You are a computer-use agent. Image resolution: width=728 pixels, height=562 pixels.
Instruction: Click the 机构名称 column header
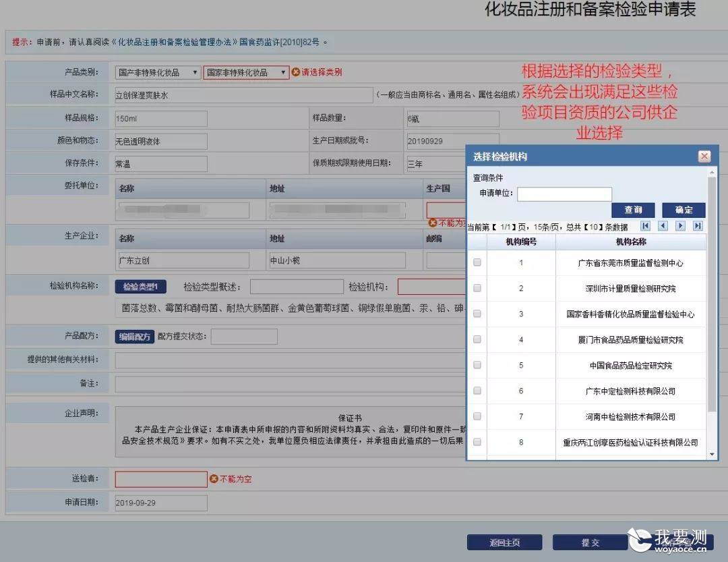631,242
